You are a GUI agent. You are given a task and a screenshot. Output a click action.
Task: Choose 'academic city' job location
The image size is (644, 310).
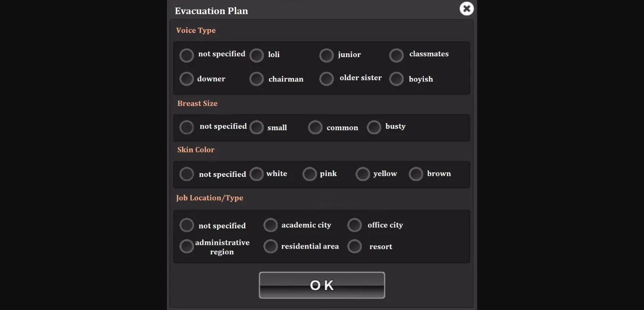pos(271,225)
